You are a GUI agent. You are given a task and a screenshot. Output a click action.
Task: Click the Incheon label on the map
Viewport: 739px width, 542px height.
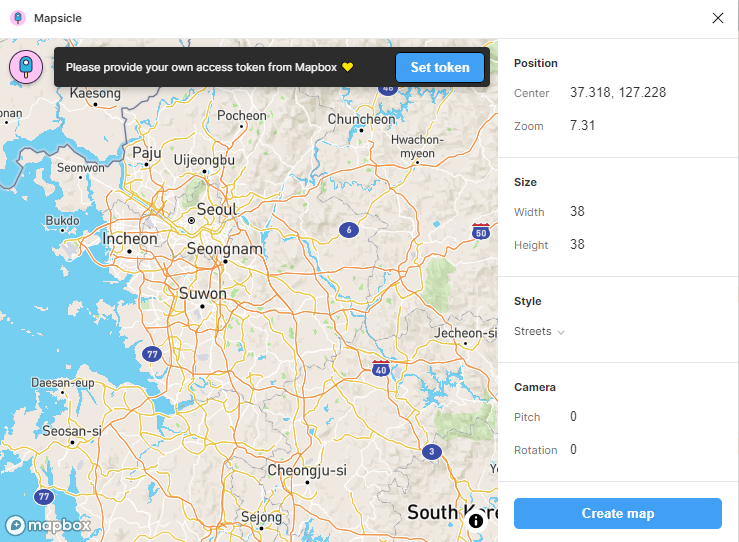click(130, 238)
